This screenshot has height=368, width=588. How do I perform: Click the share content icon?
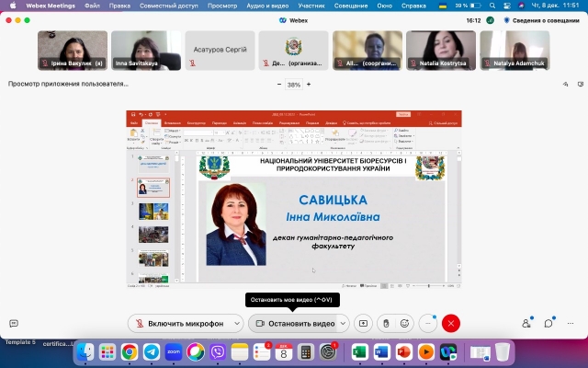click(363, 323)
